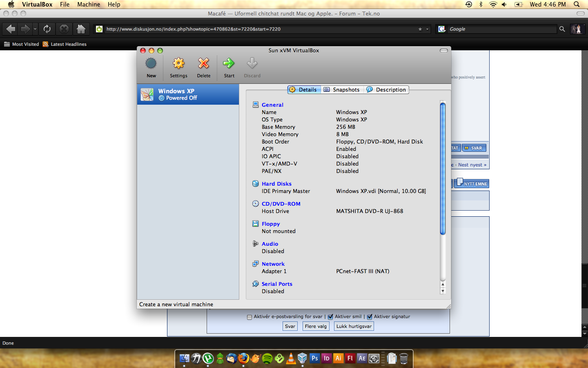
Task: Click the General monitor icon
Action: pyautogui.click(x=256, y=105)
